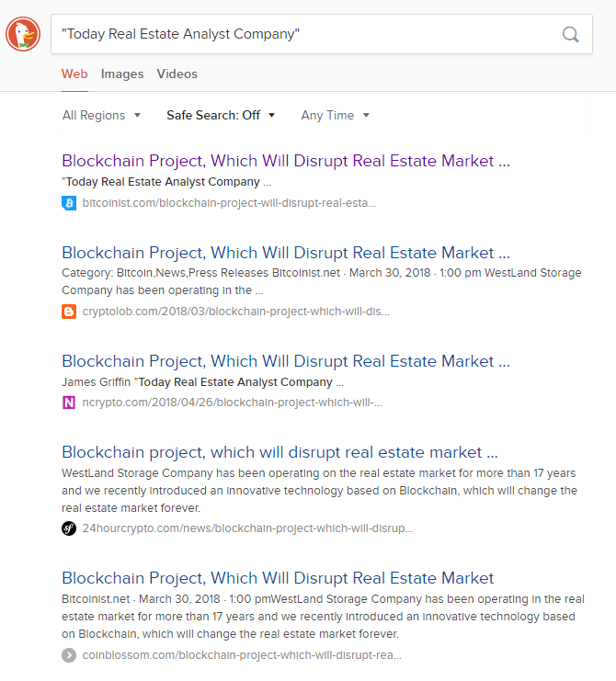Click the black favicon beside 24hourcrypto.com
This screenshot has width=616, height=681.
(x=69, y=528)
